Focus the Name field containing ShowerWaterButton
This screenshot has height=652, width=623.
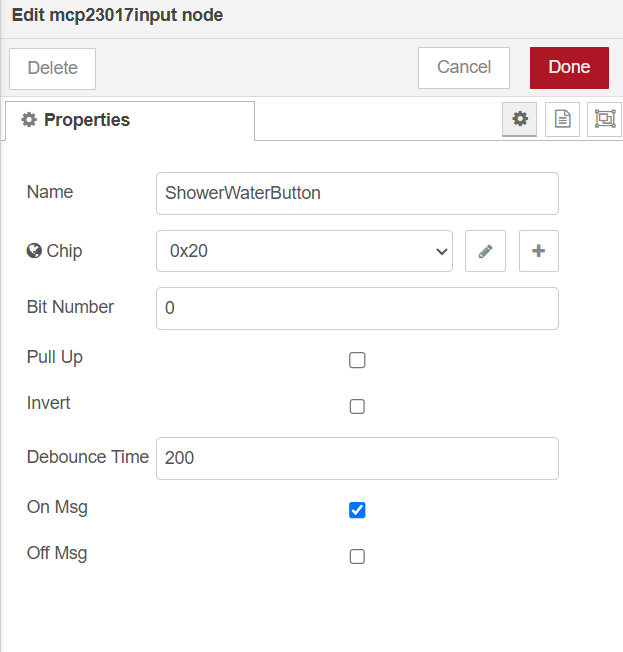pyautogui.click(x=357, y=194)
